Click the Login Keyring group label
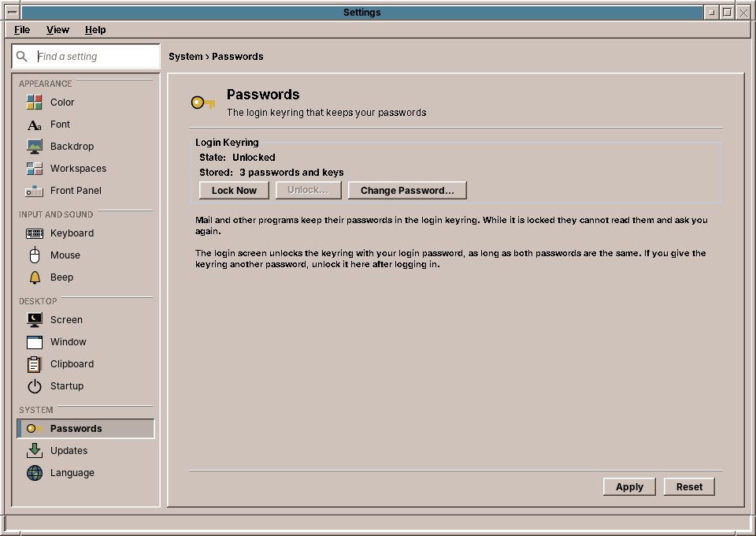Screen dimensions: 756x536 click(227, 143)
